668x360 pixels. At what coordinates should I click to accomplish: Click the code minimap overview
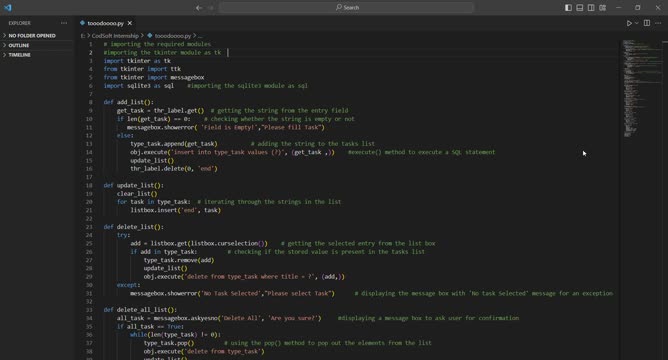(x=640, y=89)
